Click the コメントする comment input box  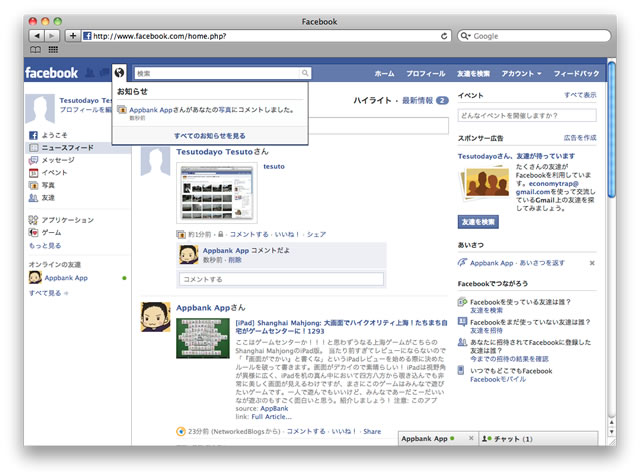[x=281, y=279]
